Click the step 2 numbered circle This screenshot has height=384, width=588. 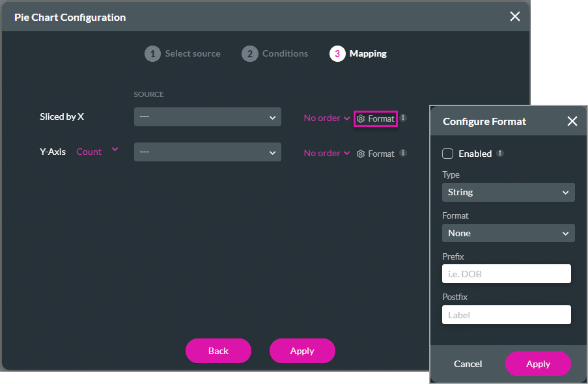click(250, 53)
